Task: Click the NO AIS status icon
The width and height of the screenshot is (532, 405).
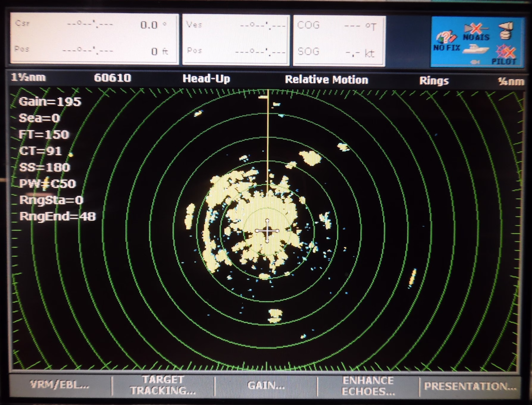Action: (476, 32)
